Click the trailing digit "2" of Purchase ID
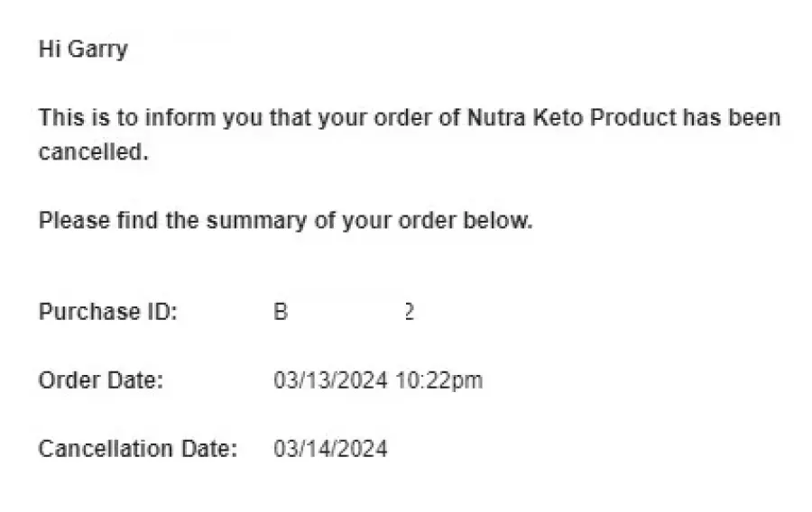 [x=409, y=312]
